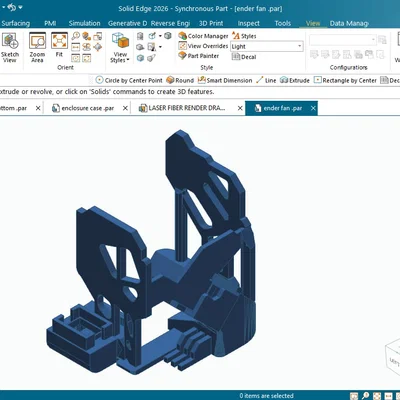400x400 pixels.
Task: Activate the Smart Dimension tool
Action: pos(225,80)
